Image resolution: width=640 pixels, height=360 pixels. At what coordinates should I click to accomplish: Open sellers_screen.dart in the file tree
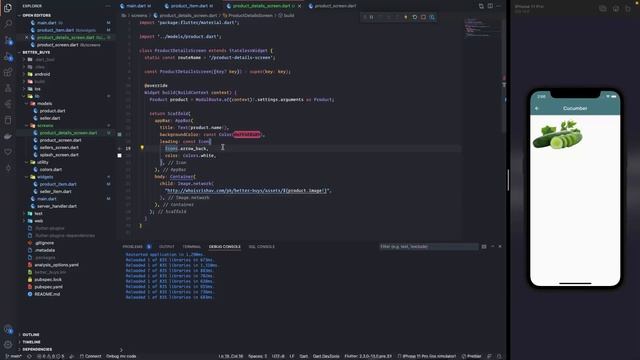[x=59, y=148]
